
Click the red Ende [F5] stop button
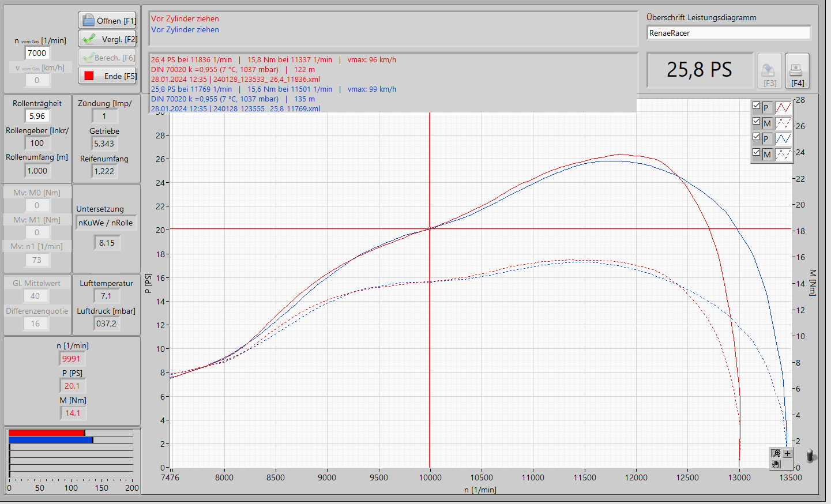pos(108,76)
